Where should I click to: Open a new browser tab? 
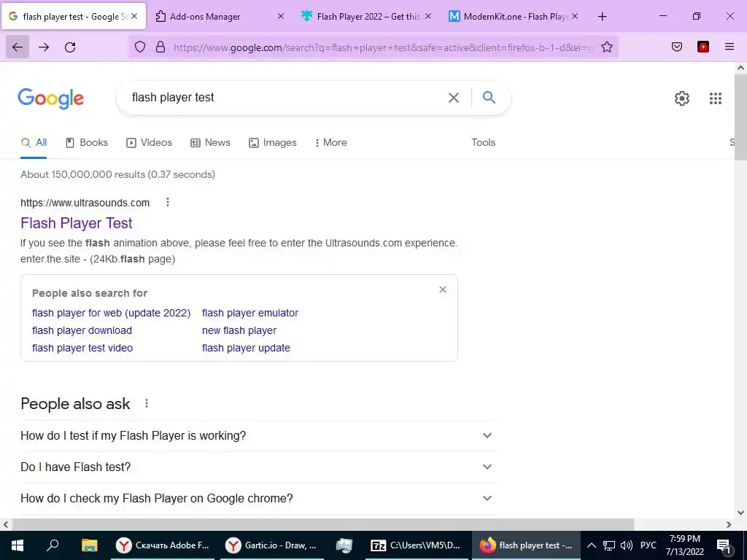(602, 17)
